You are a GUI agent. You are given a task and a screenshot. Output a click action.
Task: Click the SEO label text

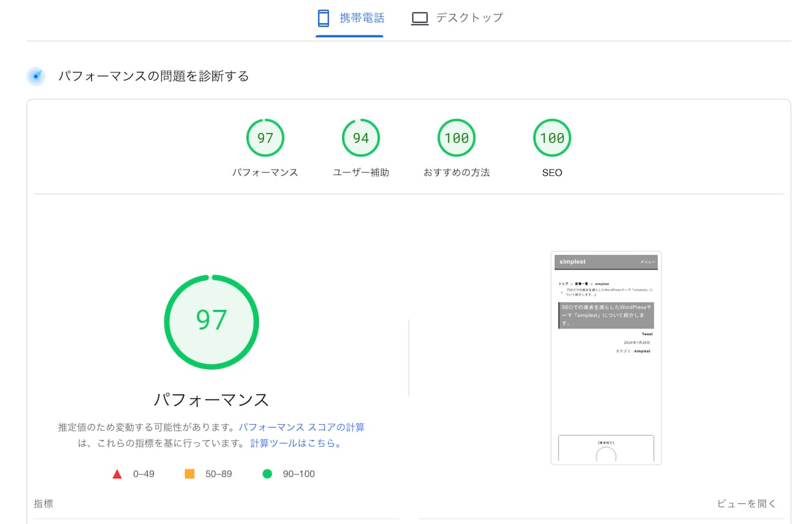coord(552,172)
